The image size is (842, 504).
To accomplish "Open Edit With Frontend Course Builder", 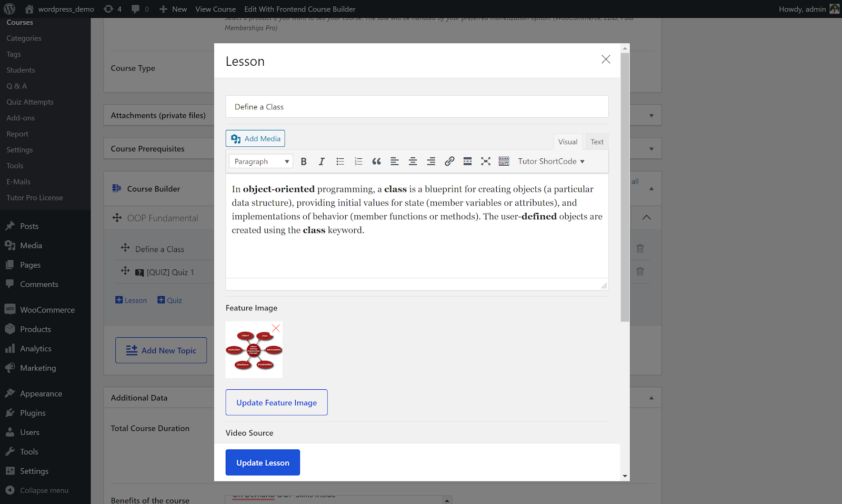I will [x=300, y=9].
